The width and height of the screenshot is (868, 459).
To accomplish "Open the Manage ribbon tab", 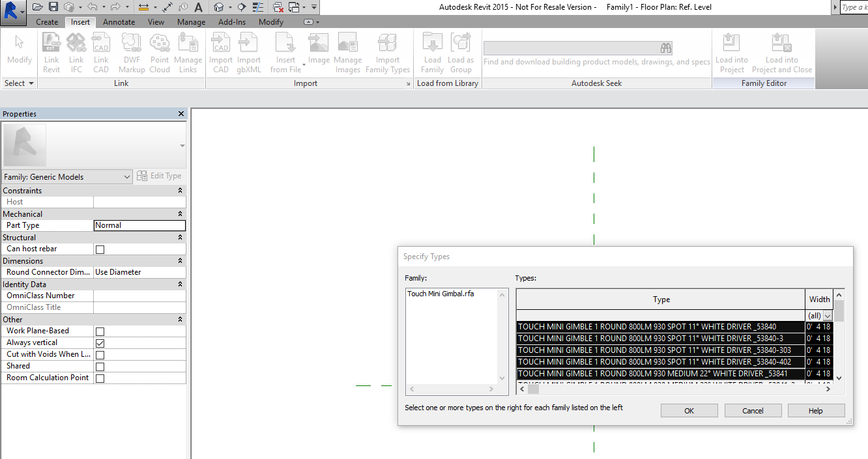I will [x=192, y=22].
